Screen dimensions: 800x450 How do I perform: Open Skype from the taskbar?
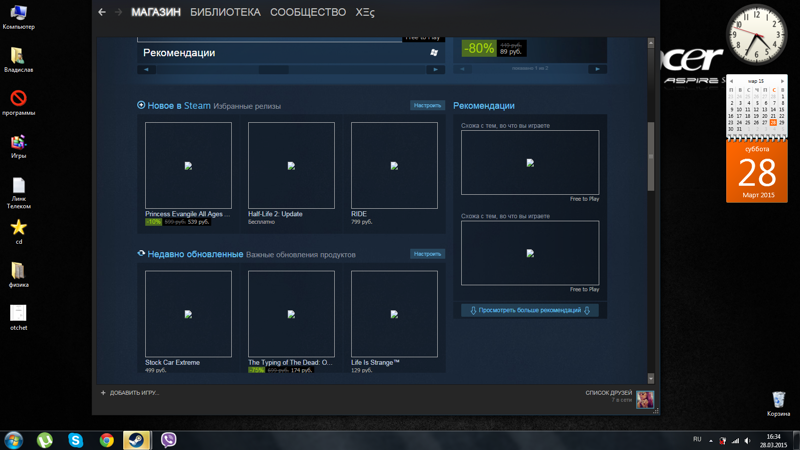click(76, 440)
